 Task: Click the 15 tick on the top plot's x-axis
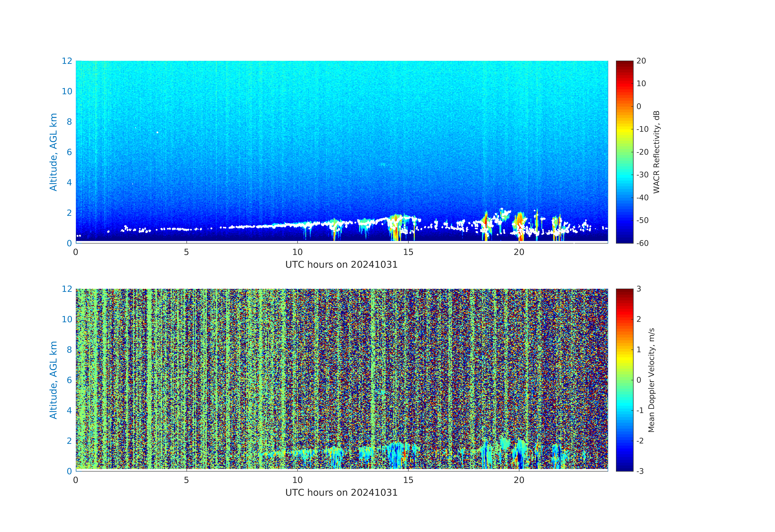tap(408, 252)
